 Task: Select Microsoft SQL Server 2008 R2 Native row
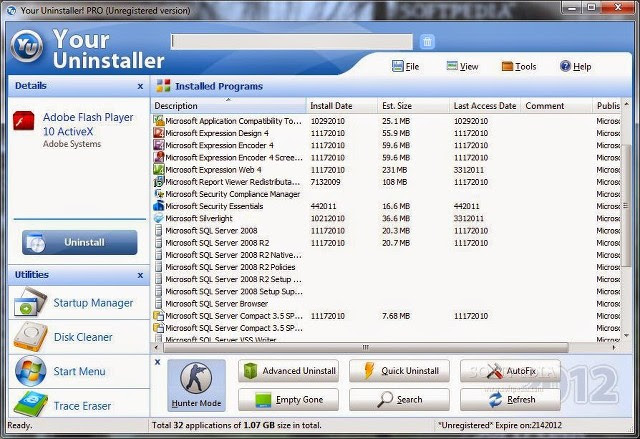[386, 255]
